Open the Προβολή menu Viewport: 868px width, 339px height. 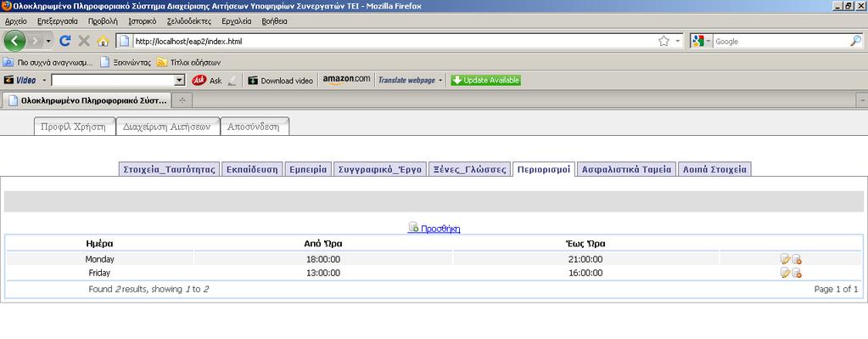pyautogui.click(x=103, y=21)
